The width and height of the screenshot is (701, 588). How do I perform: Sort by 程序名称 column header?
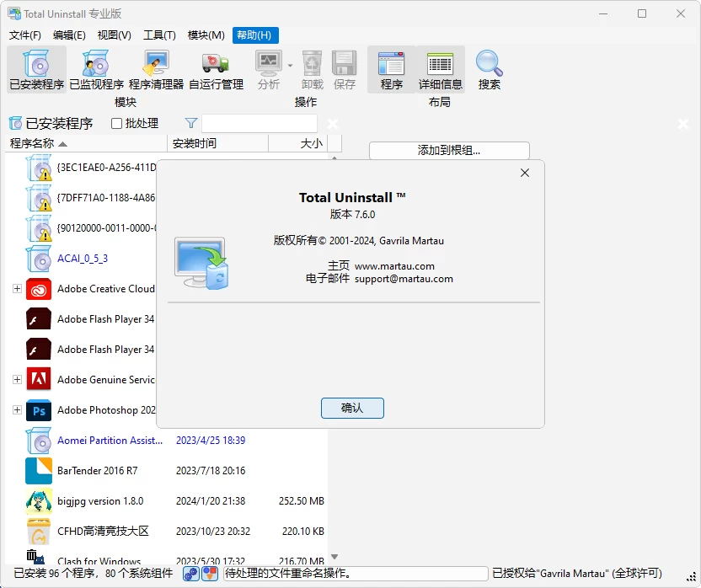(86, 143)
